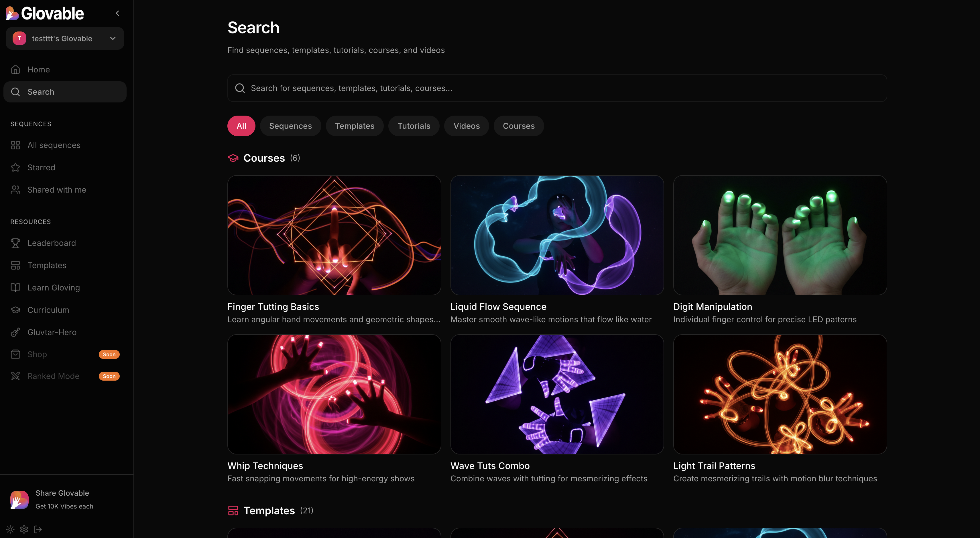Image resolution: width=980 pixels, height=538 pixels.
Task: Switch the filter to Videos
Action: pos(467,126)
